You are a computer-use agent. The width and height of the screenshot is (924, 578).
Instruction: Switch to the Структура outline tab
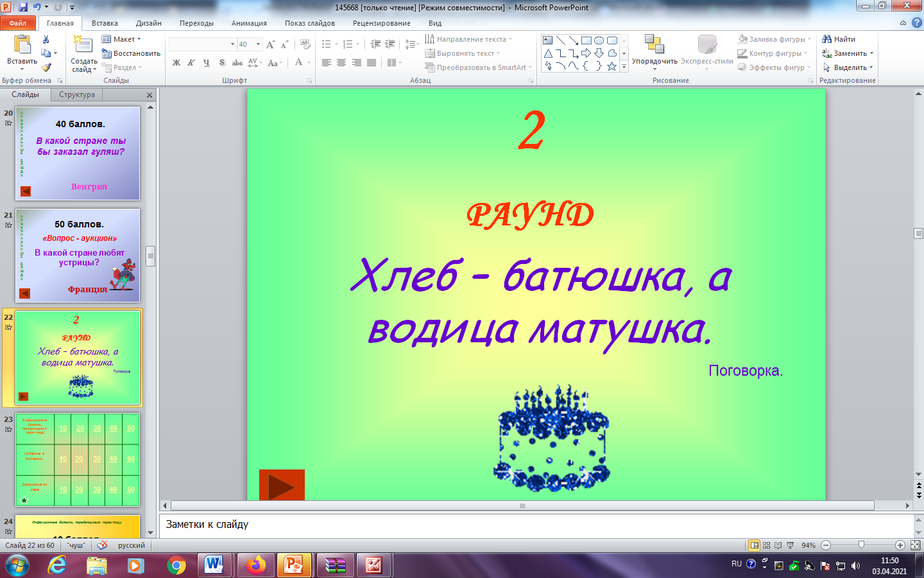tap(77, 94)
